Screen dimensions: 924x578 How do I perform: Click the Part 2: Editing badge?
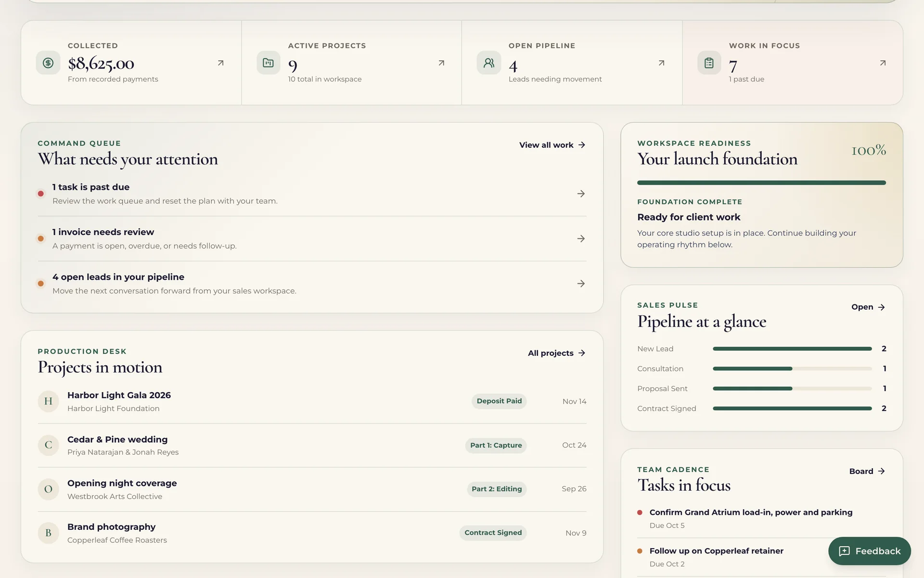point(497,489)
